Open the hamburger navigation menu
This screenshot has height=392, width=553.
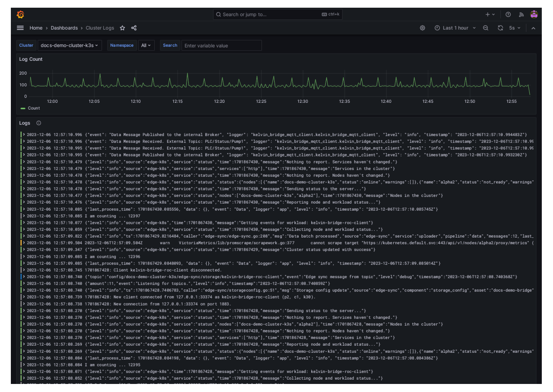click(20, 28)
